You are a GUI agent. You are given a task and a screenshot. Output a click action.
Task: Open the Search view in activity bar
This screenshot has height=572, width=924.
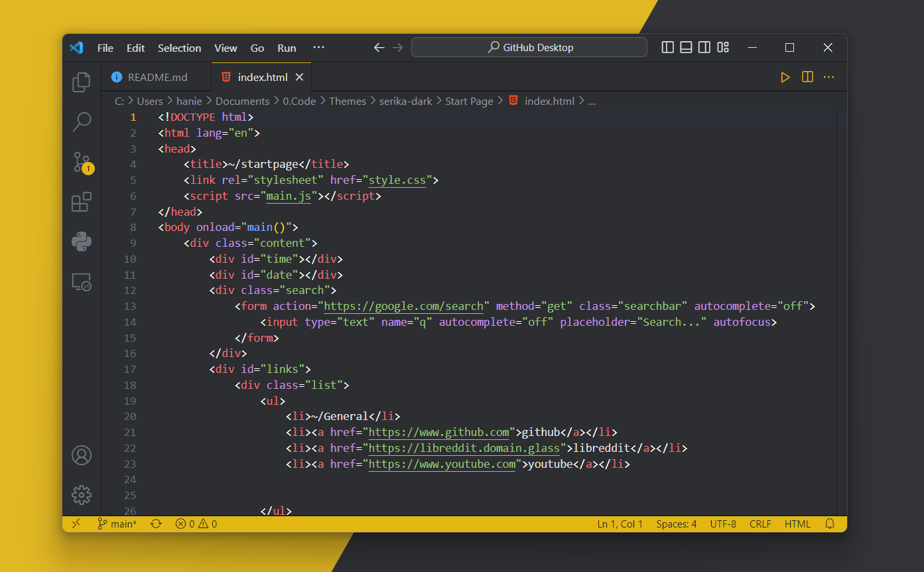(x=82, y=121)
